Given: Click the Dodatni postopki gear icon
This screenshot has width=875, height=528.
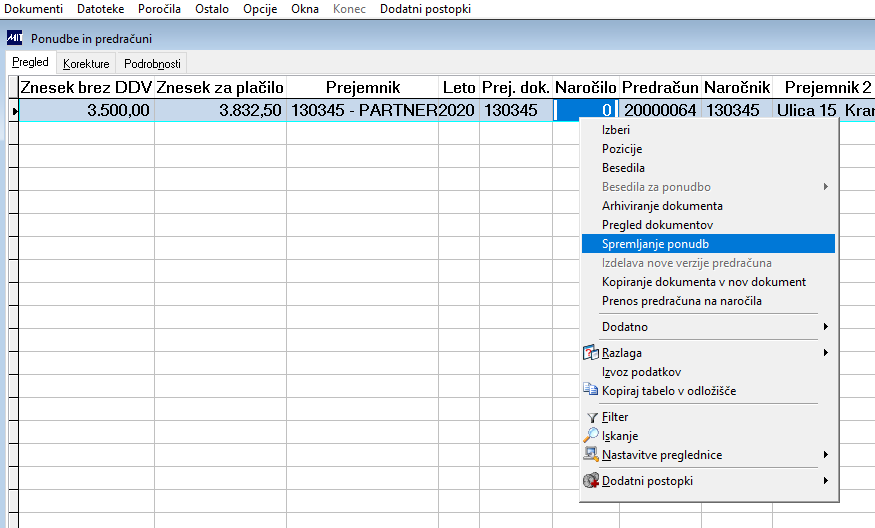Looking at the screenshot, I should 591,481.
